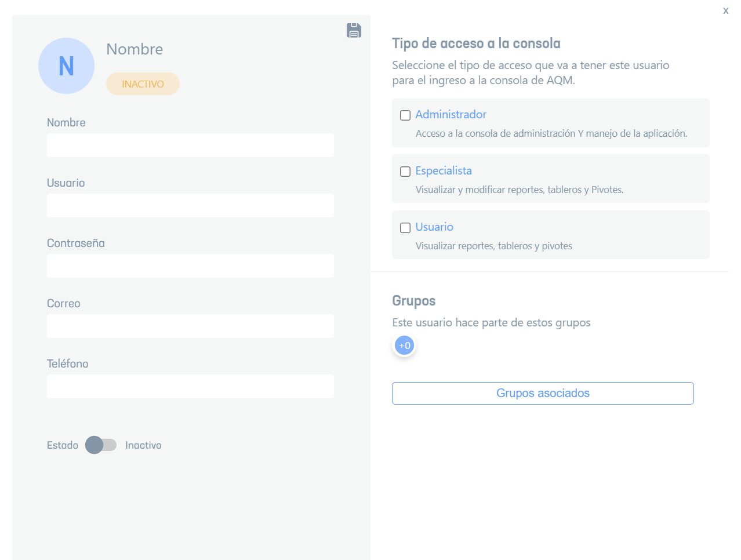741x560 pixels.
Task: Focus the Nombre input field
Action: 190,146
